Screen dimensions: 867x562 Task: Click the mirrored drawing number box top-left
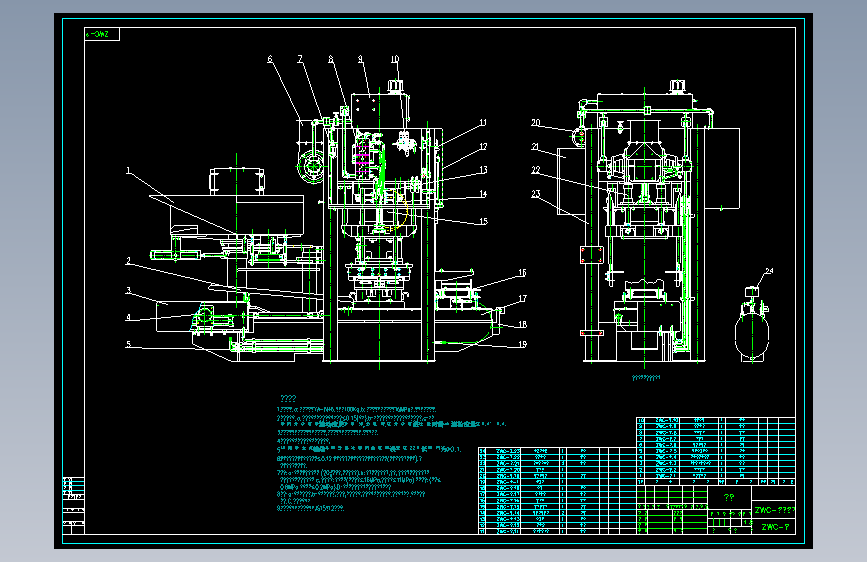tap(102, 34)
